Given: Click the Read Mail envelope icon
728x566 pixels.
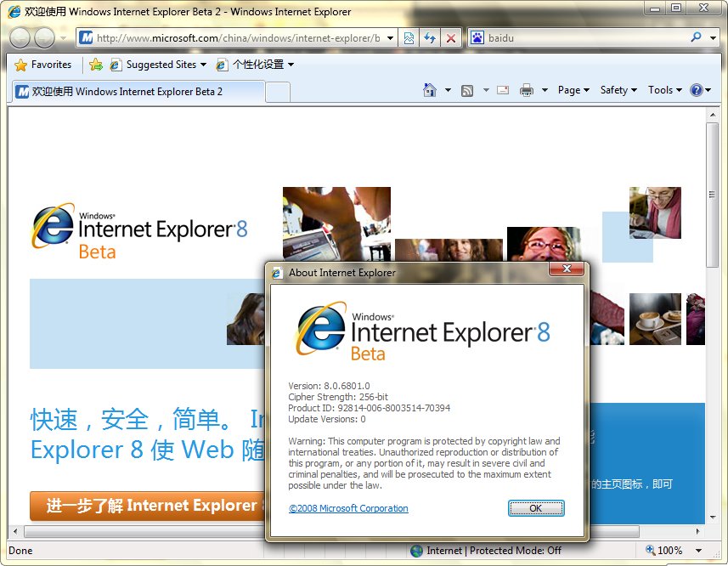Looking at the screenshot, I should click(503, 90).
